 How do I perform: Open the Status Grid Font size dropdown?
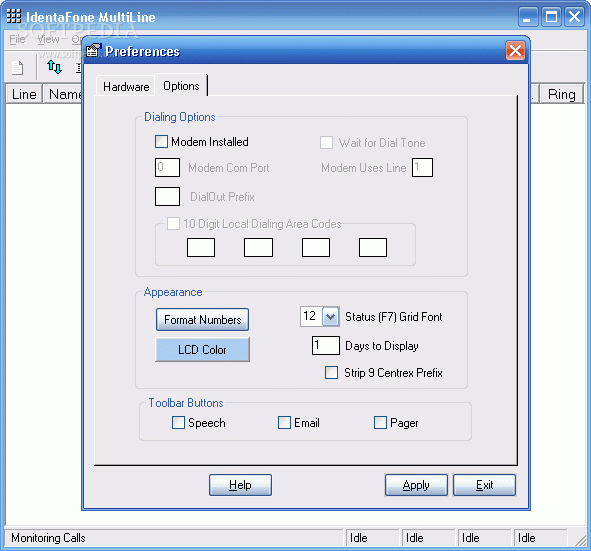(x=331, y=316)
